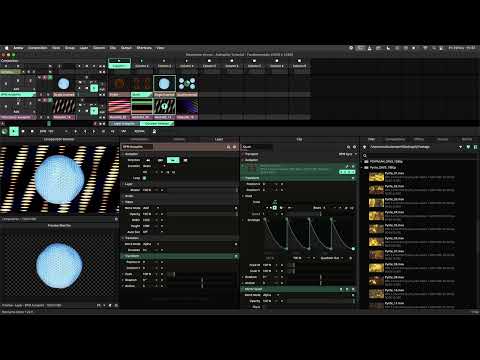480x360 pixels.
Task: Open the Wi-Fi status menu bar icon
Action: 425,48
